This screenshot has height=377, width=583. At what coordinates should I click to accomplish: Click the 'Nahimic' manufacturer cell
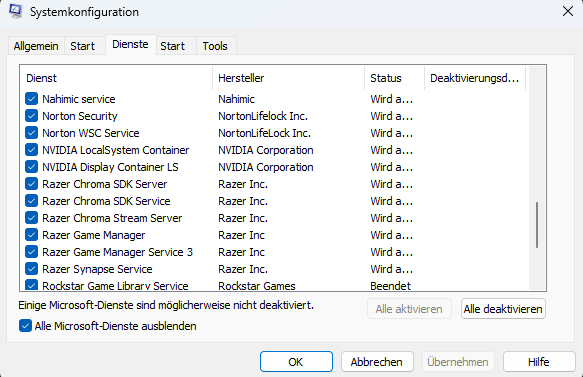236,99
